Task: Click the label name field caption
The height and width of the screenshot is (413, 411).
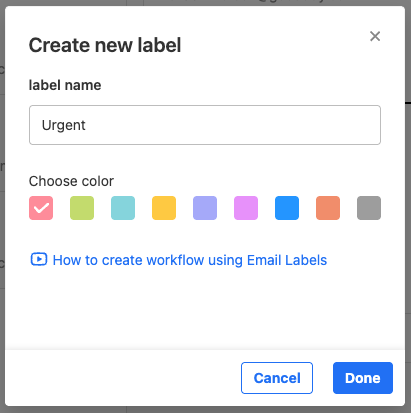Action: [x=65, y=85]
